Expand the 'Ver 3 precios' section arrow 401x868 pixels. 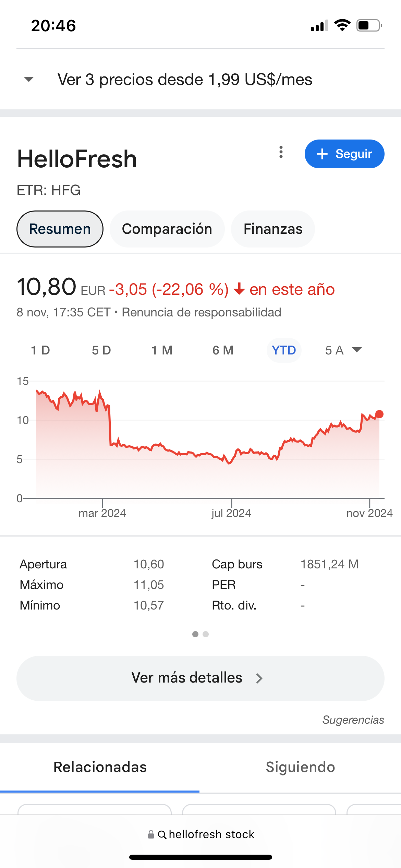[x=29, y=80]
